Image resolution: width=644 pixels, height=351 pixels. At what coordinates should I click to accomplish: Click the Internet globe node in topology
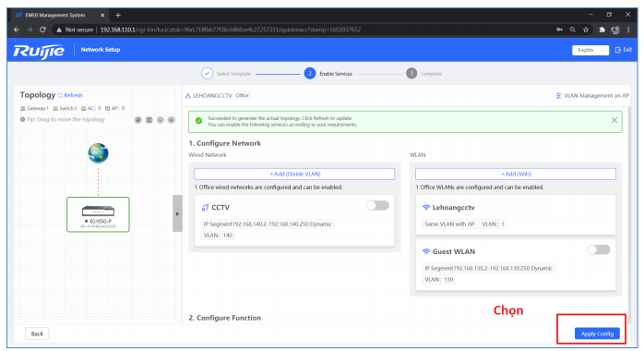click(98, 153)
